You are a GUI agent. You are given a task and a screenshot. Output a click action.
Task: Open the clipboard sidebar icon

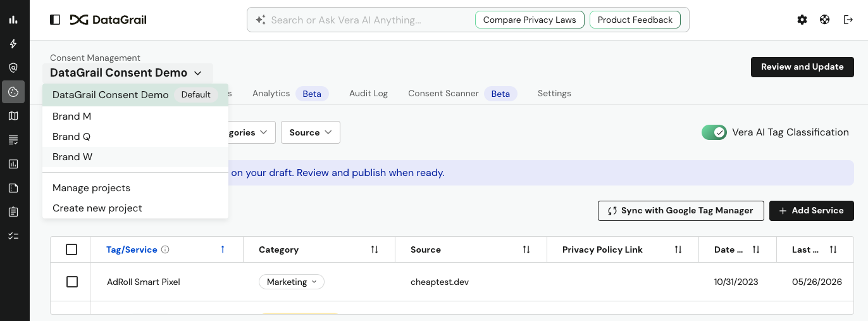click(x=13, y=212)
